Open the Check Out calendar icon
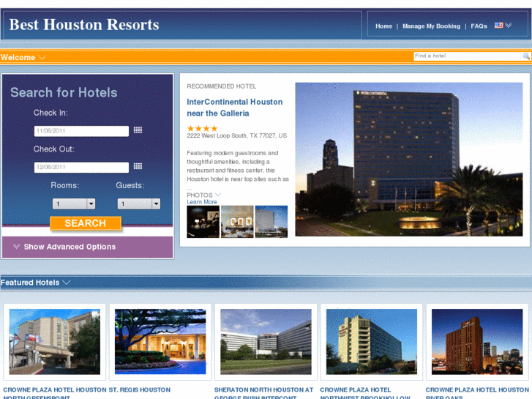Viewport: 532px width, 399px height. tap(138, 166)
